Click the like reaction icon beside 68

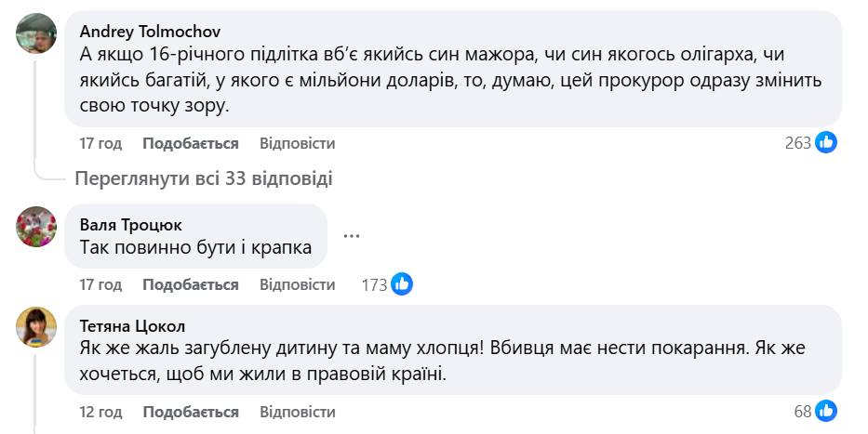[x=826, y=411]
